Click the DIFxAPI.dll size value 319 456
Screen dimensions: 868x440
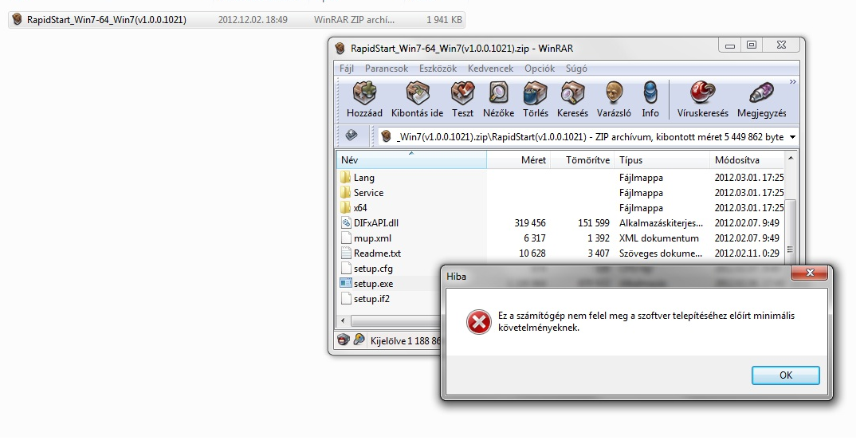[530, 223]
